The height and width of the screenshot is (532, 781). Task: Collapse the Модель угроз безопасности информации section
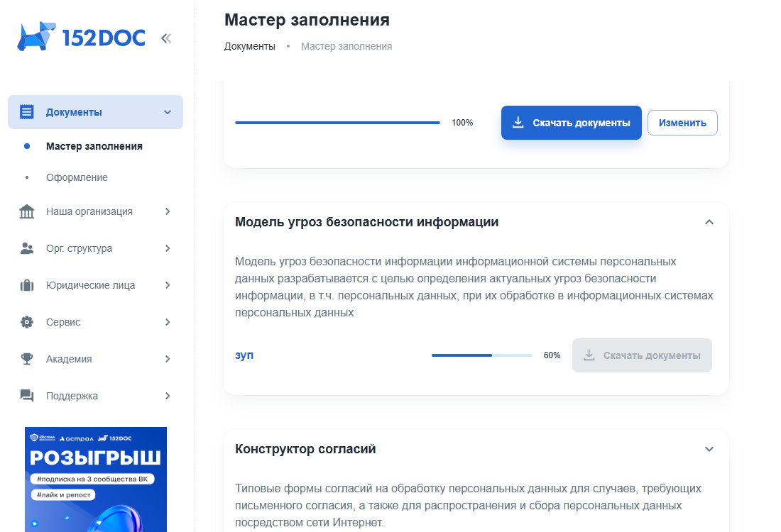click(x=709, y=222)
